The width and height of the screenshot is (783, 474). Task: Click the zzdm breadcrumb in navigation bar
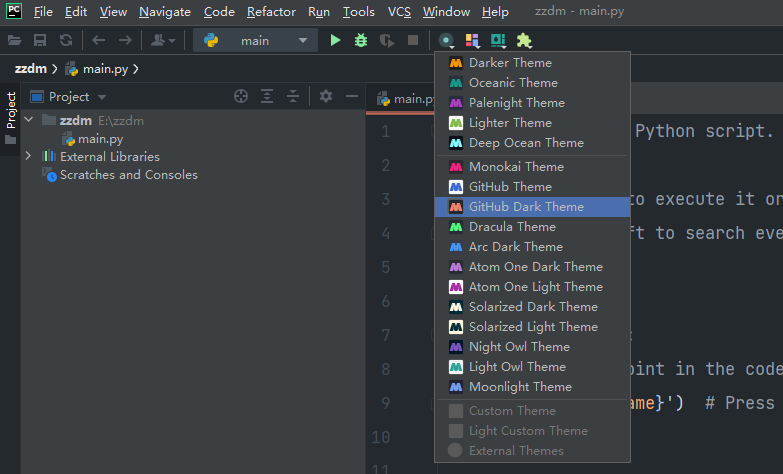(30, 69)
